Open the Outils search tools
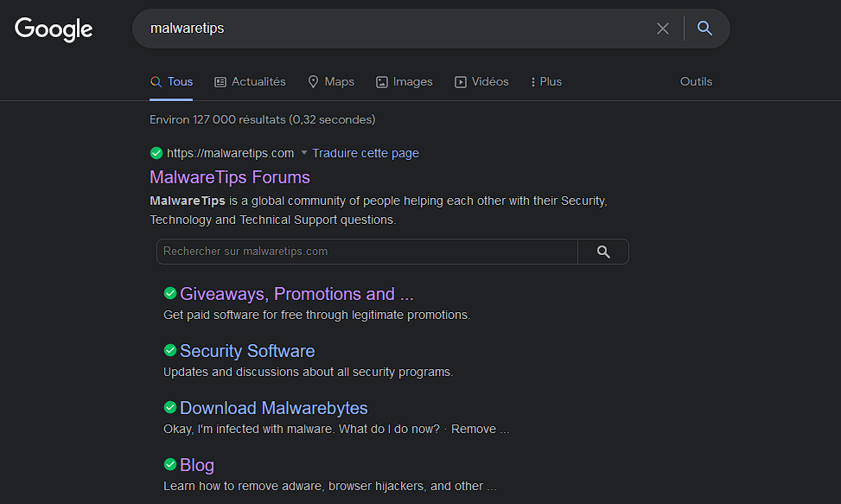The image size is (841, 504). pos(696,81)
